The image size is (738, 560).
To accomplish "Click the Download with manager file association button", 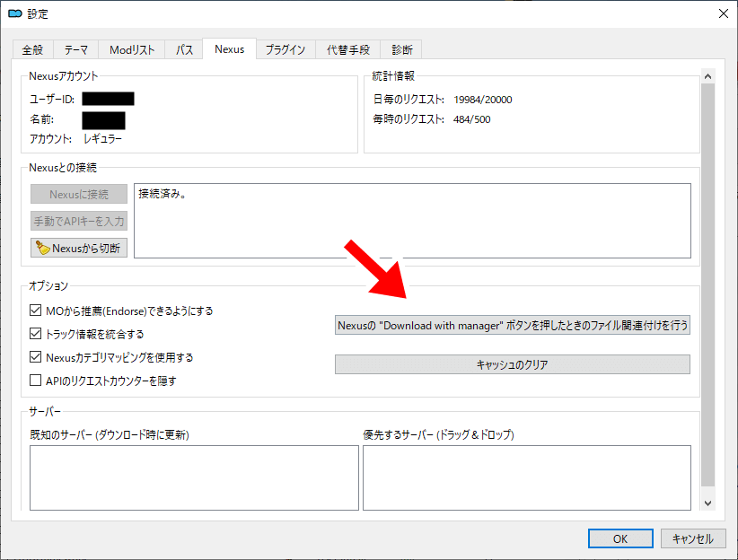I will [x=513, y=325].
